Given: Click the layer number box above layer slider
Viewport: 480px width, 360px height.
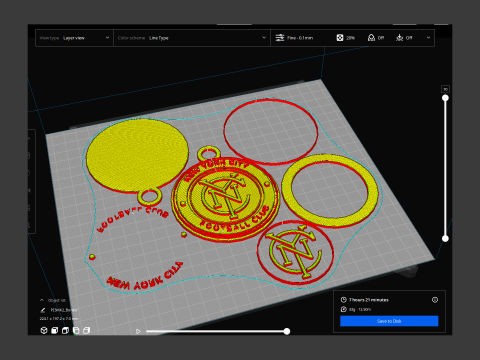Looking at the screenshot, I should (x=445, y=89).
